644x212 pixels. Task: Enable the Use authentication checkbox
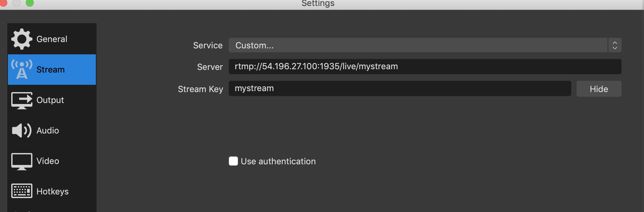click(233, 161)
